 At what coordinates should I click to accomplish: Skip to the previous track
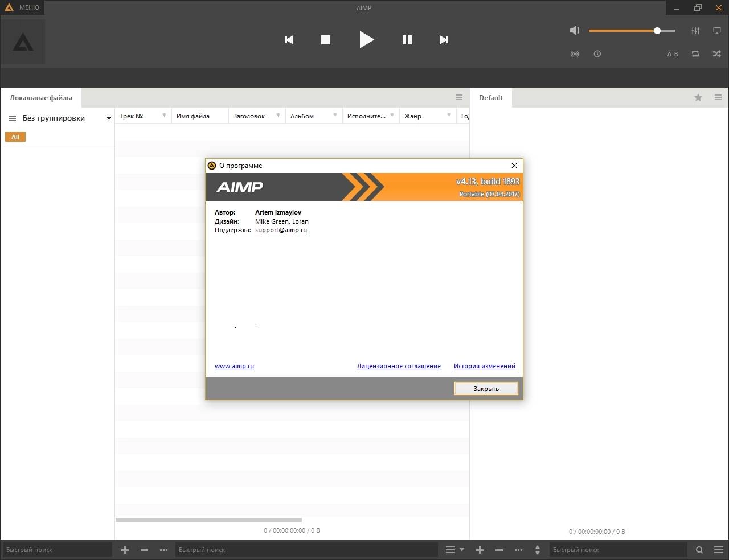(289, 40)
